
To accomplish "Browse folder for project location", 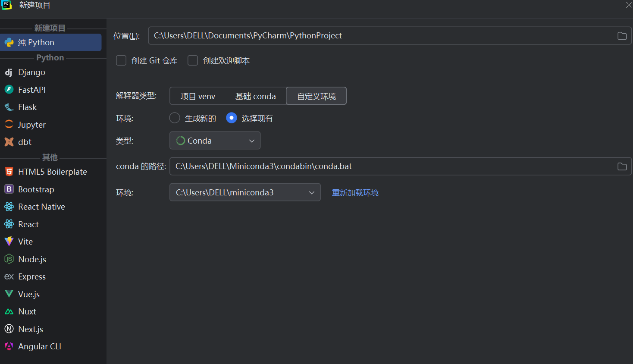I will coord(622,36).
